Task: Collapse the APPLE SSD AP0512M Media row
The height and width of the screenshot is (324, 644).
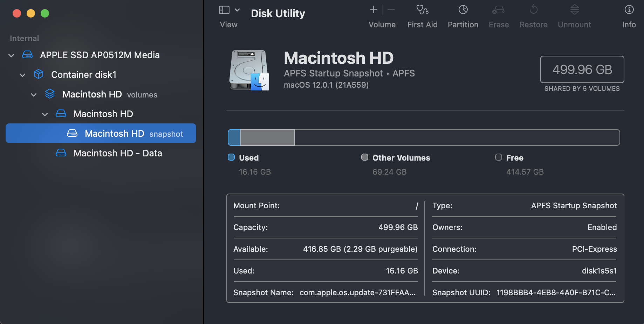Action: point(11,55)
